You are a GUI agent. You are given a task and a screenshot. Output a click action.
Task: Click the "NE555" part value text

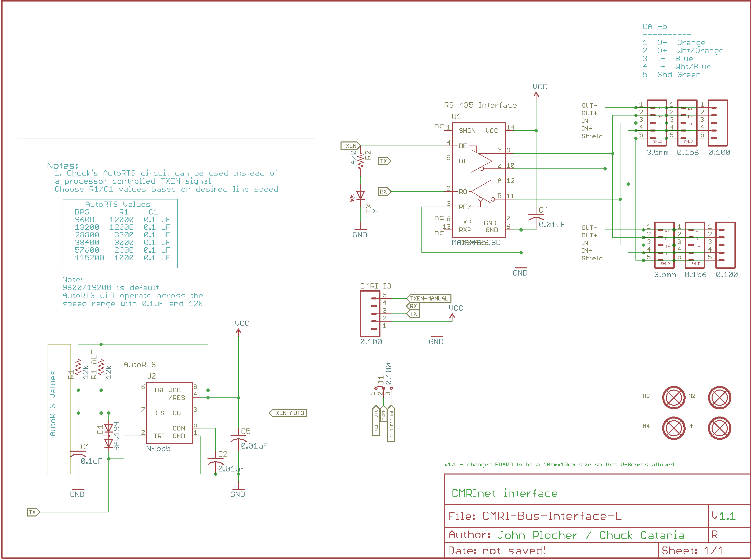[158, 449]
